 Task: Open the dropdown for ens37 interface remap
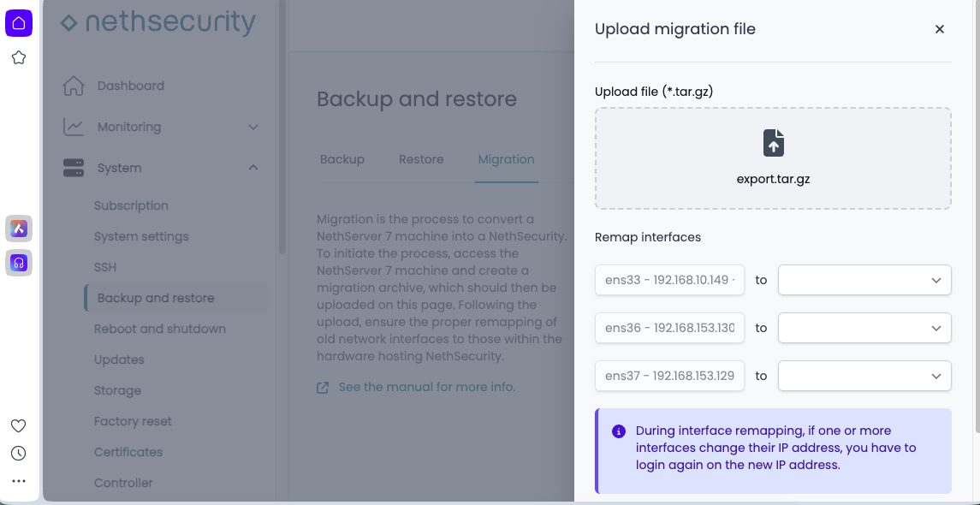click(x=864, y=376)
